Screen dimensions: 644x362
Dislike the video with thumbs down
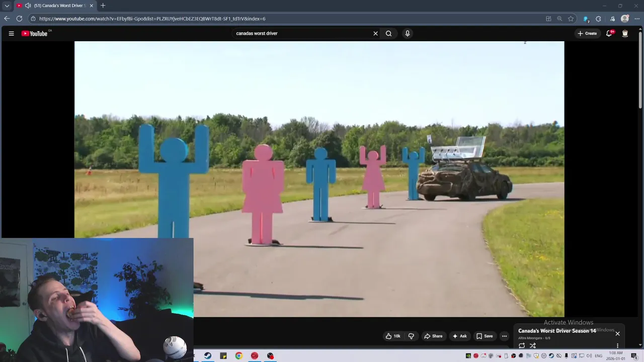coord(411,336)
